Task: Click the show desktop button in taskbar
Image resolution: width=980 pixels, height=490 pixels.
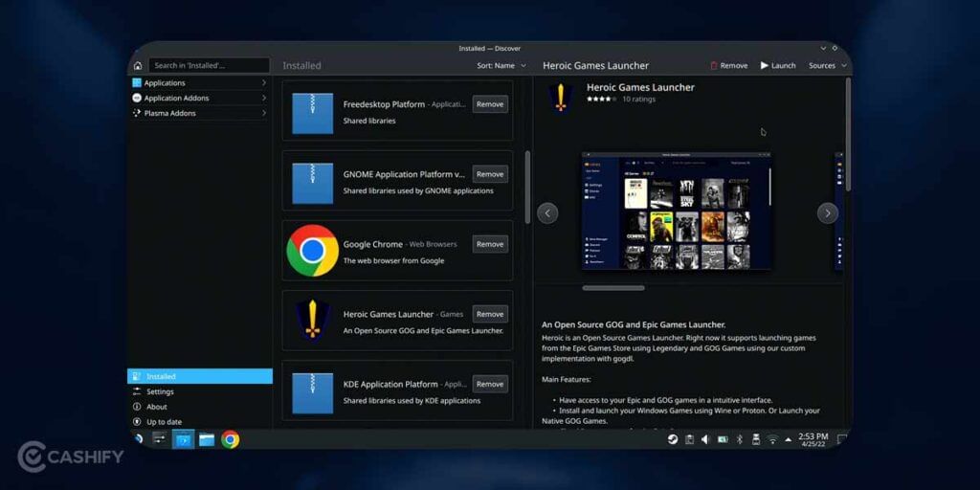Action: tap(842, 439)
